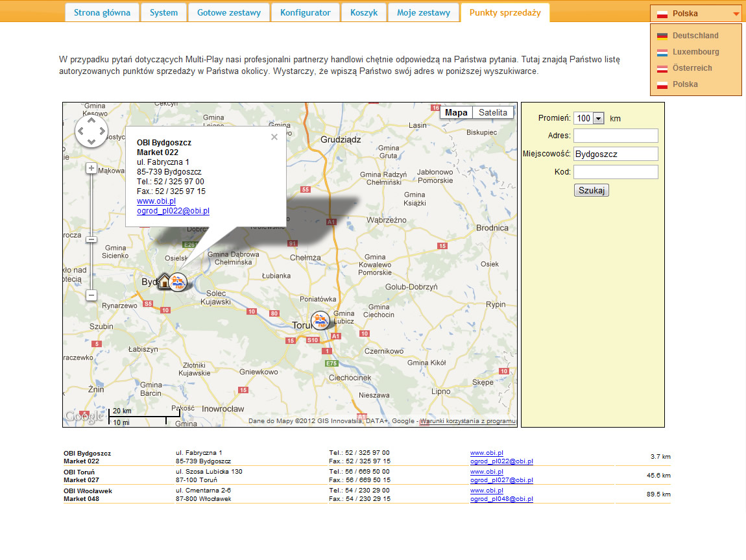
Task: Go to the Moje zestawy tab
Action: pyautogui.click(x=424, y=13)
